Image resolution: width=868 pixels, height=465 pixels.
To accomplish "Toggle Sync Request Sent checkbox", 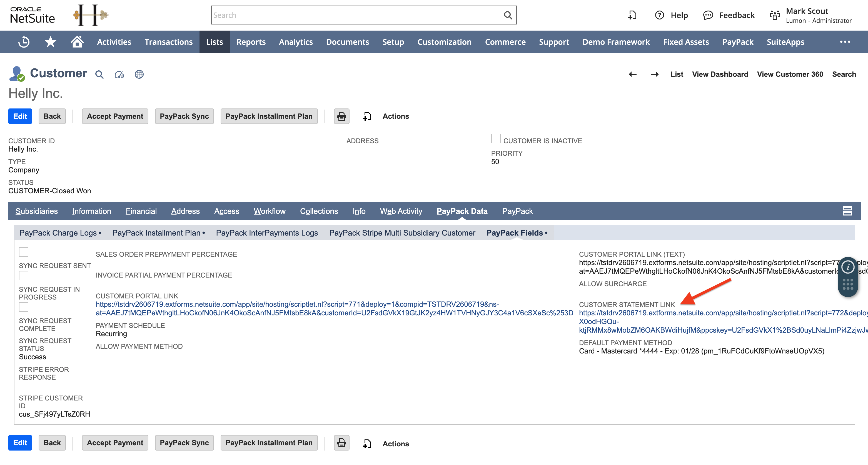I will click(24, 252).
